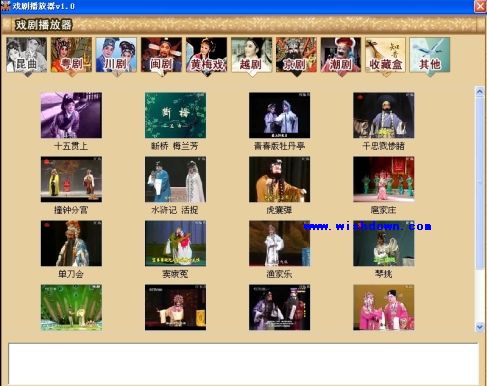Select the 昆曲 category icon
The width and height of the screenshot is (487, 386).
(x=26, y=55)
